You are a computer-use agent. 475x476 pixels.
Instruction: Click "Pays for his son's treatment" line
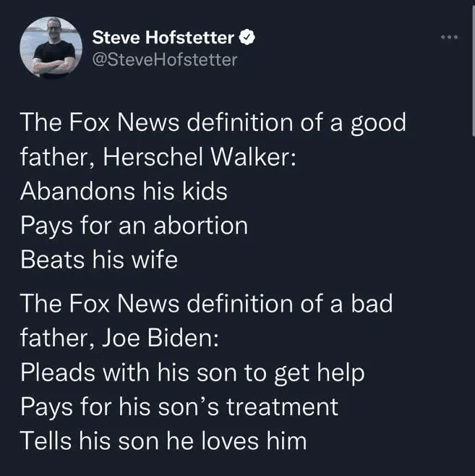pyautogui.click(x=179, y=407)
